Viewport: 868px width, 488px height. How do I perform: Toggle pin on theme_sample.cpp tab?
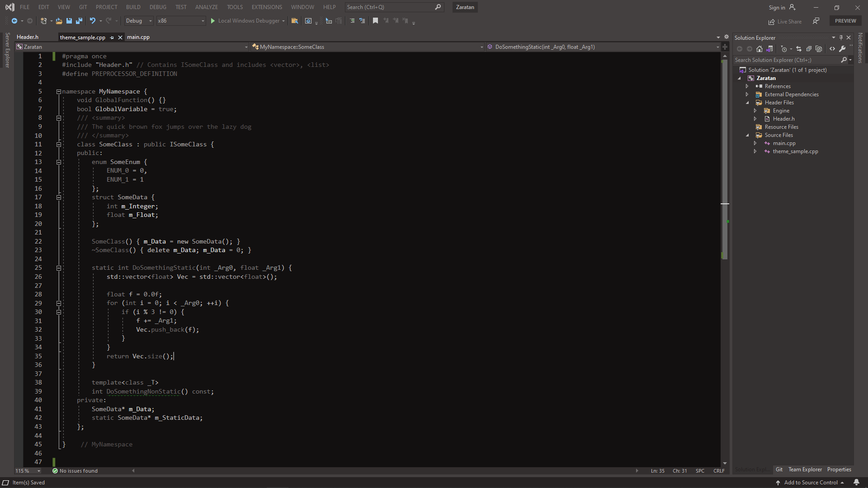click(x=112, y=38)
